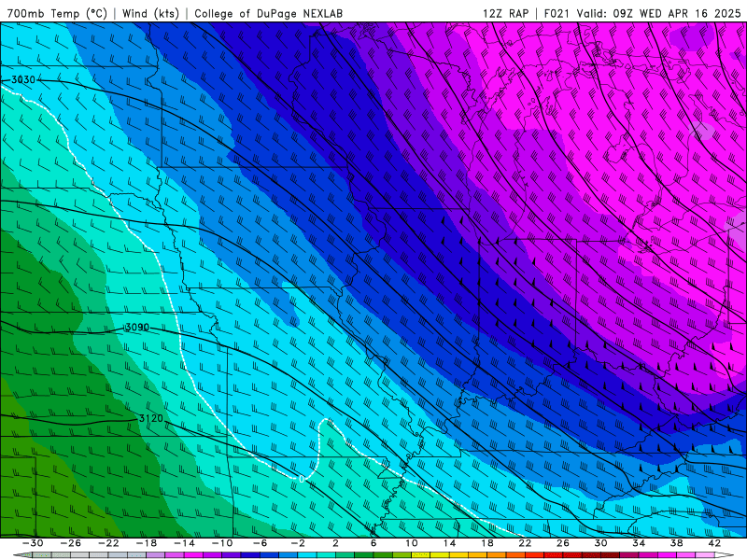Click the 'F021' forecast hour label
Viewport: 747px width, 560px height.
coord(557,13)
